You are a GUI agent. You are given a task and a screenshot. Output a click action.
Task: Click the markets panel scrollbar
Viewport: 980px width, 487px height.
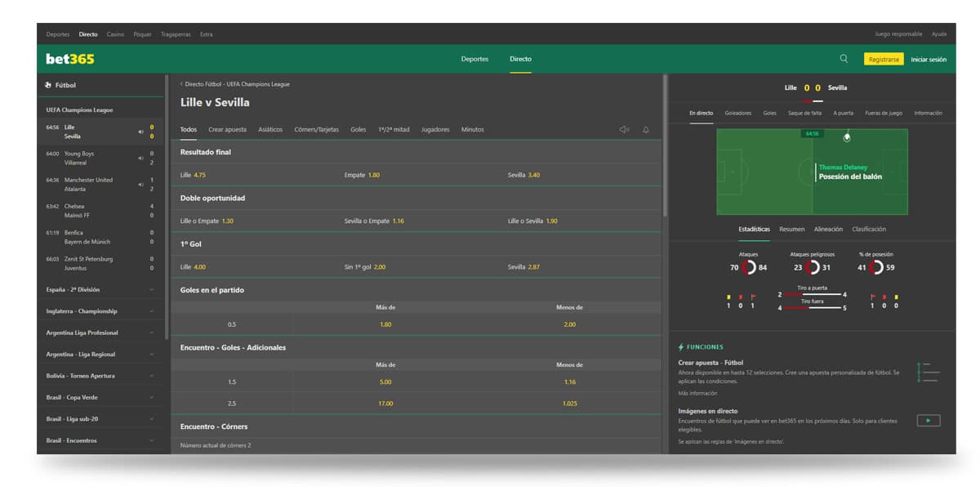coord(664,145)
